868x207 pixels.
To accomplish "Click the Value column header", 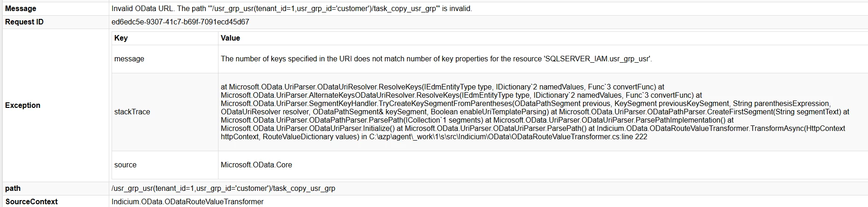I will [230, 38].
